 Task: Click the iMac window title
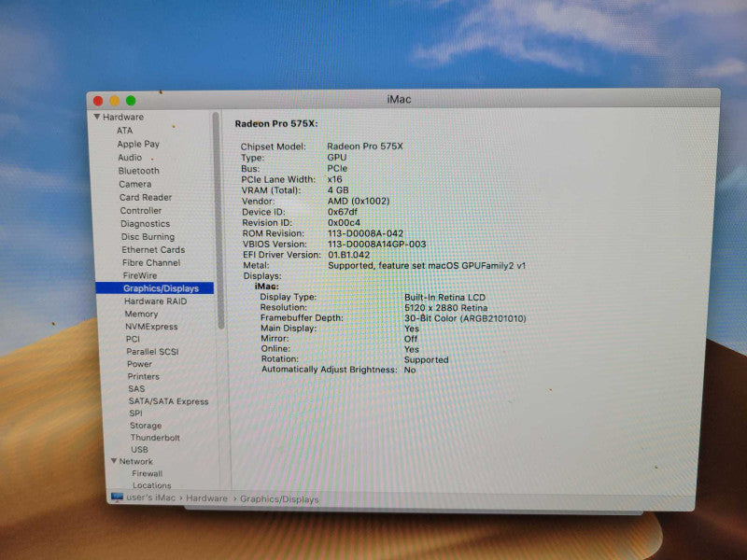click(x=399, y=99)
